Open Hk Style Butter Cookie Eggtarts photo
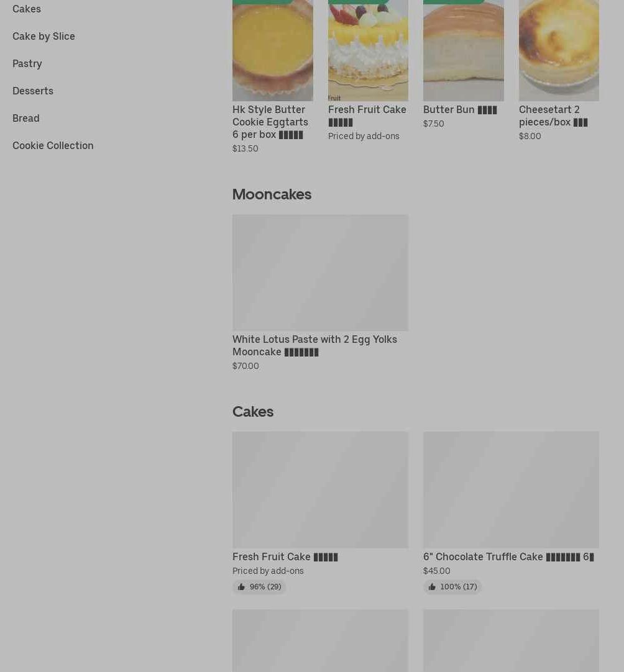 pyautogui.click(x=273, y=50)
